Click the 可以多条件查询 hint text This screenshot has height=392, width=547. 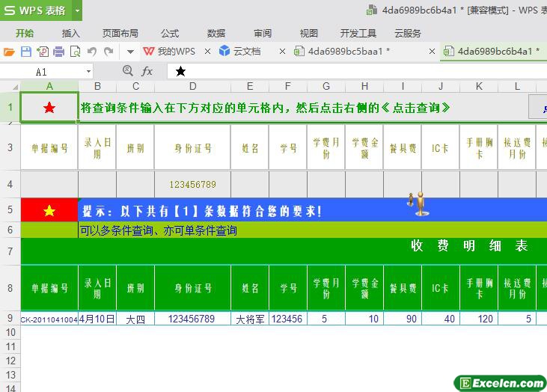pos(159,230)
